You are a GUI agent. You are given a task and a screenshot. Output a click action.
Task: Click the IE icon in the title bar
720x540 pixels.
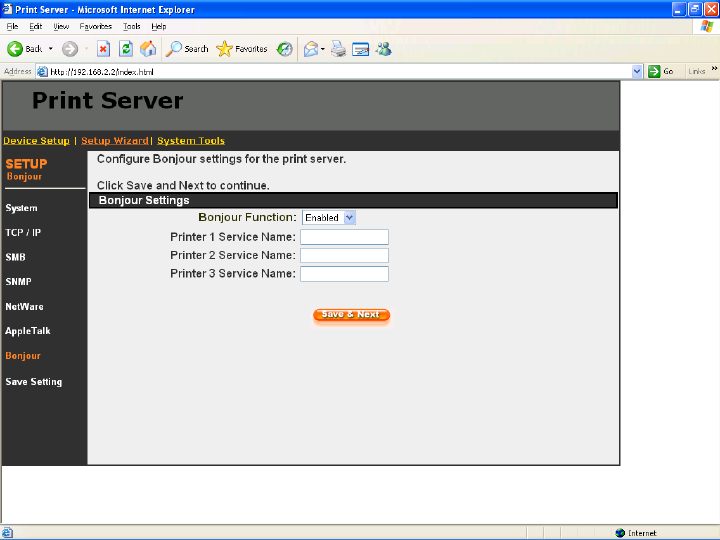click(7, 9)
